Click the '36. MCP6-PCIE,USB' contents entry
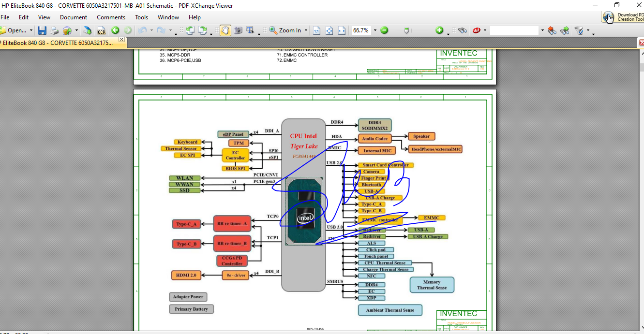Viewport: 644px width, 334px height. pos(180,60)
